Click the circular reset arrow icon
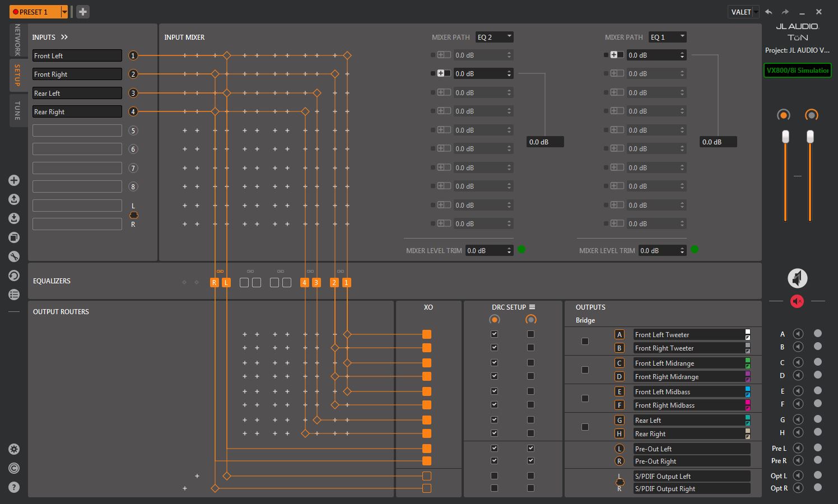Image resolution: width=838 pixels, height=504 pixels. 14,276
